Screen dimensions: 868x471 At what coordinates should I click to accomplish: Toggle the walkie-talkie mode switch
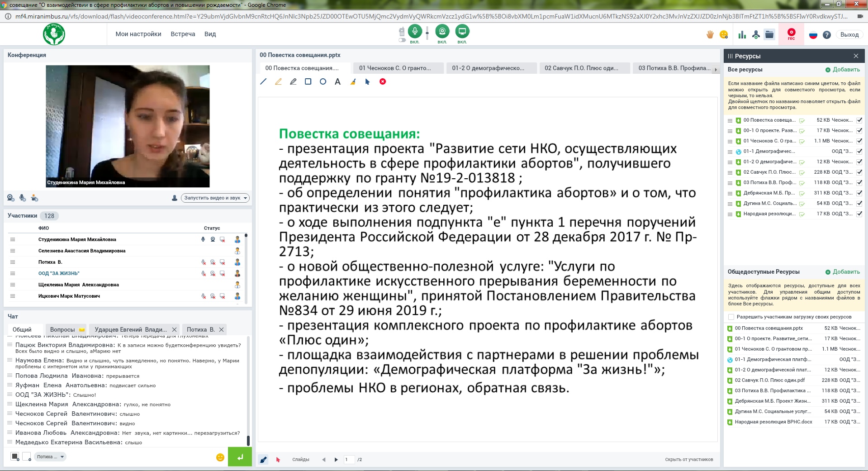coord(402,40)
